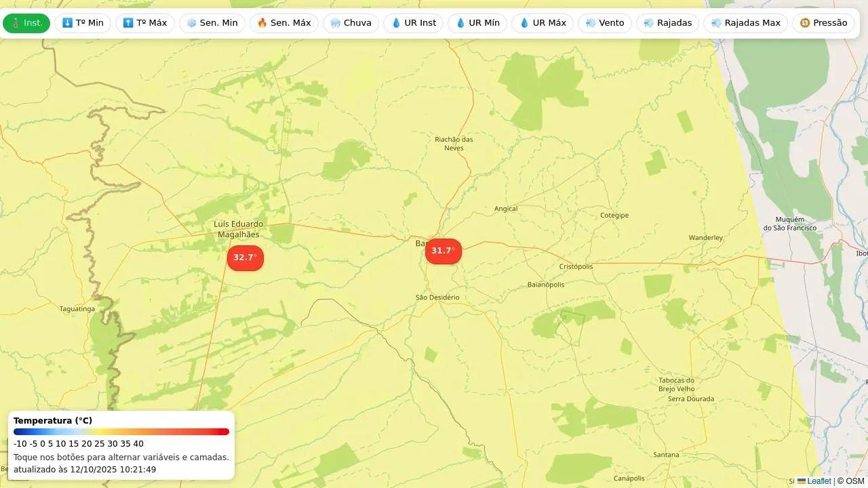Show UR Mín minimum humidity
Image resolution: width=868 pixels, height=488 pixels.
tap(477, 23)
